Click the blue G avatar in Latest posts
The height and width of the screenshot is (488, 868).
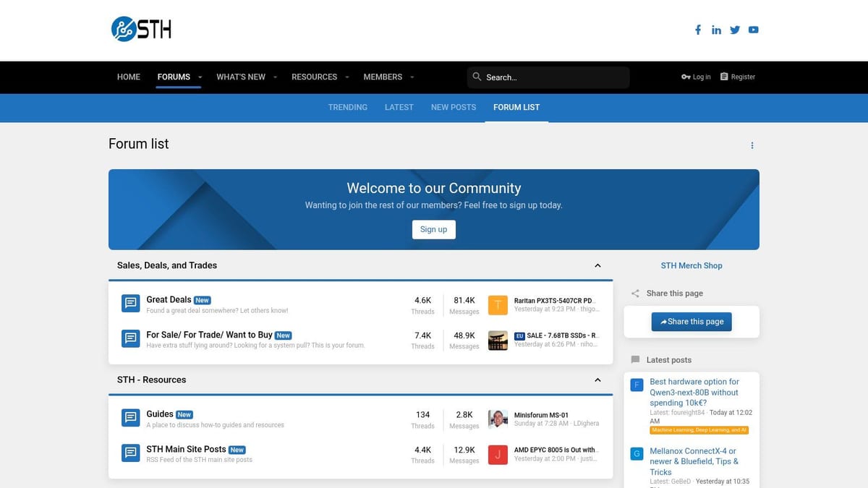point(637,454)
